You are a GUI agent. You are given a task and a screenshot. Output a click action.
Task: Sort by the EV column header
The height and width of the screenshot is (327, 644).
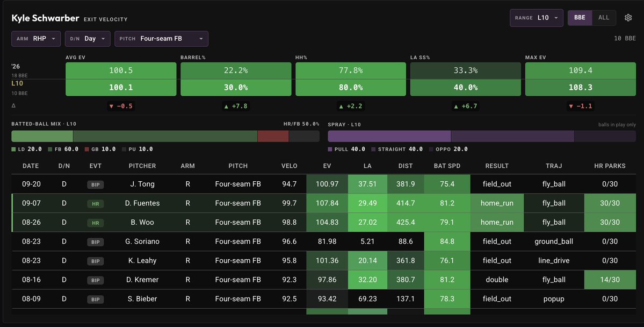point(327,166)
